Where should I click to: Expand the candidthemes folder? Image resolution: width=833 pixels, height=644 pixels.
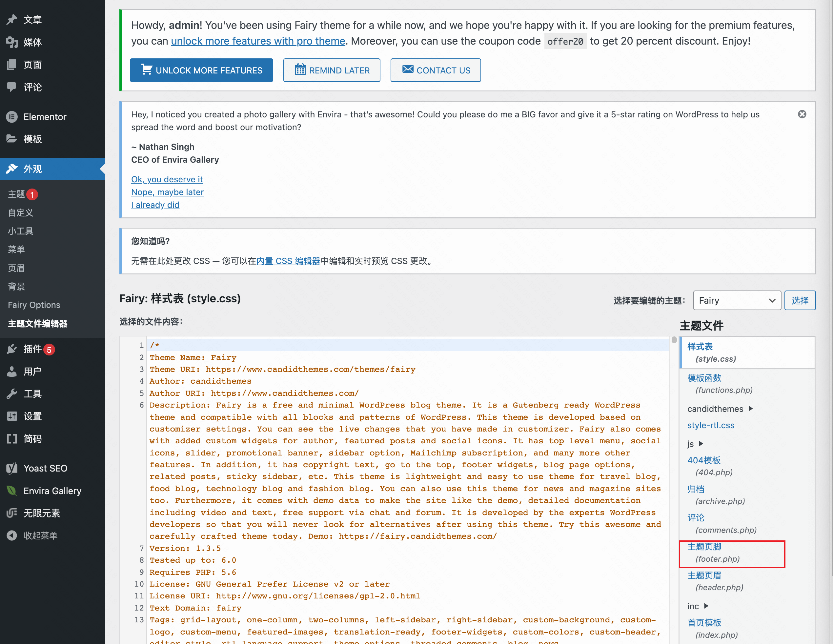point(751,408)
